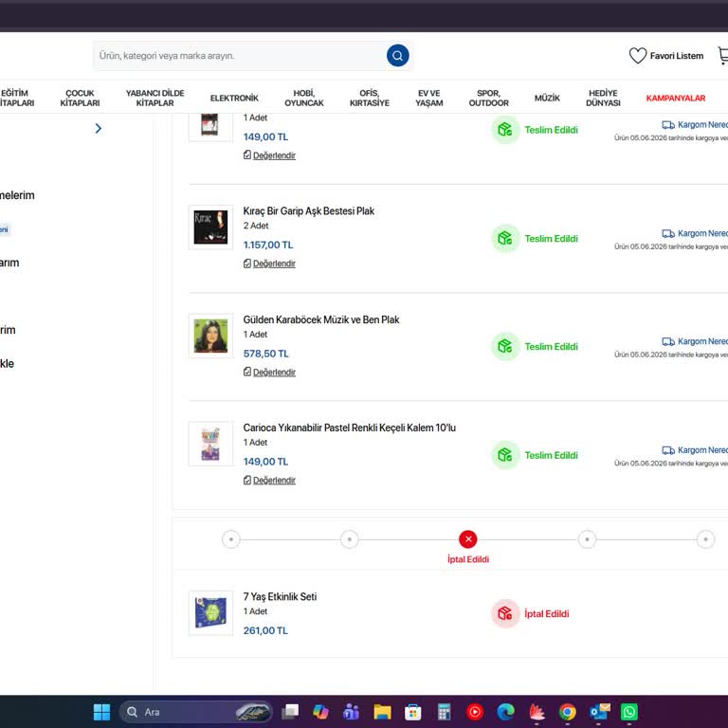Open Google Chrome from the taskbar
The height and width of the screenshot is (728, 728).
[568, 712]
